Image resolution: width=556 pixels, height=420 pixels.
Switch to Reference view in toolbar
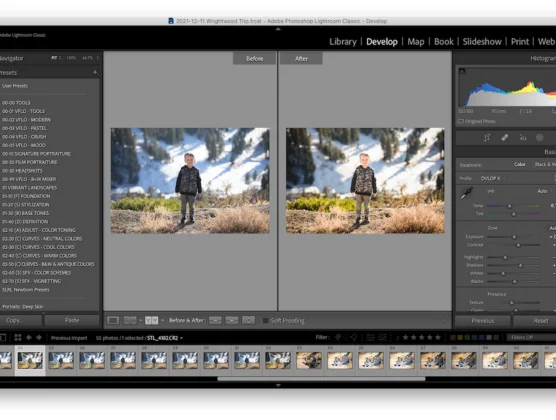point(130,321)
